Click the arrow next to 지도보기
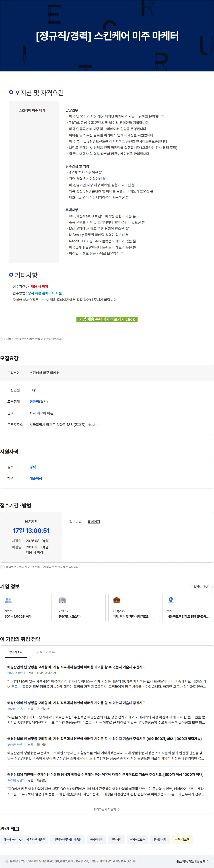 tap(100, 425)
